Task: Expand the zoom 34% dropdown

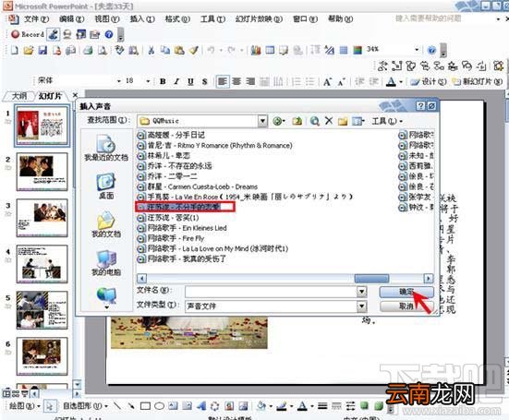Action: click(417, 50)
